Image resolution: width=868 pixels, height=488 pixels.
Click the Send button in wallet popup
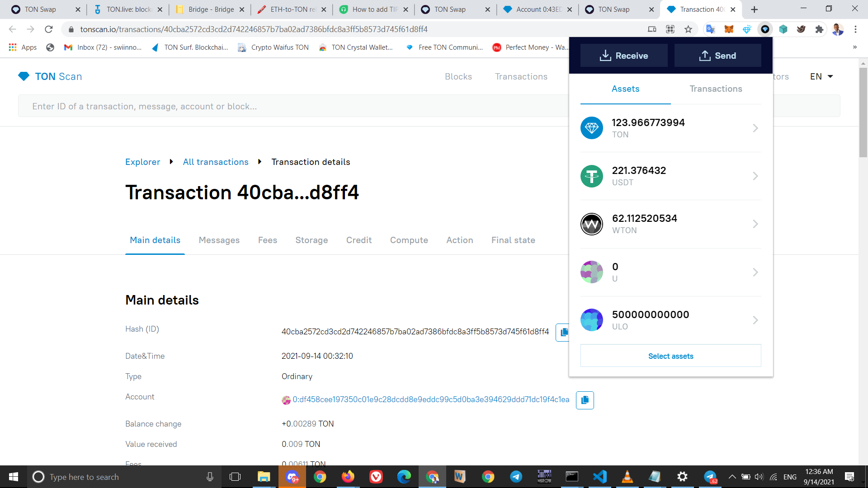click(x=717, y=56)
